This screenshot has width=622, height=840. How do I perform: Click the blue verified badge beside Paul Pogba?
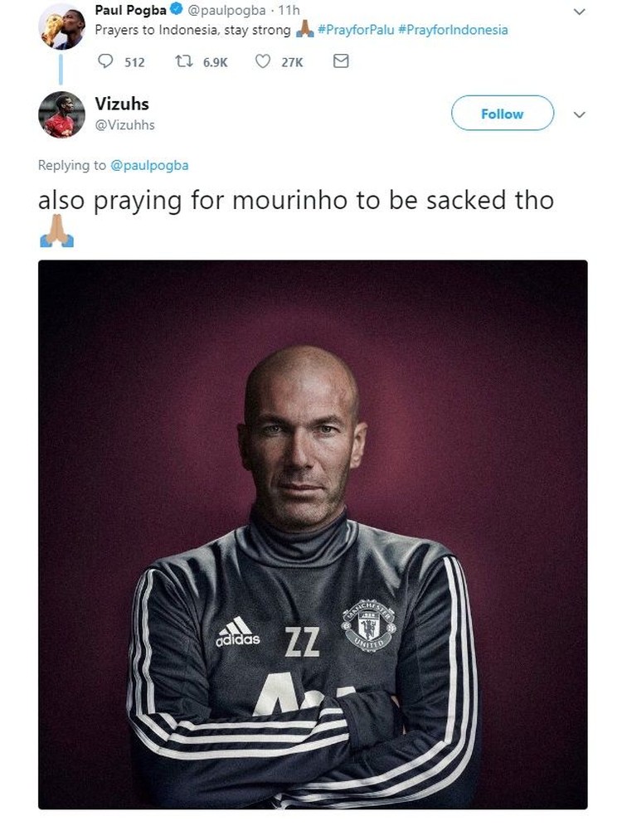click(177, 9)
